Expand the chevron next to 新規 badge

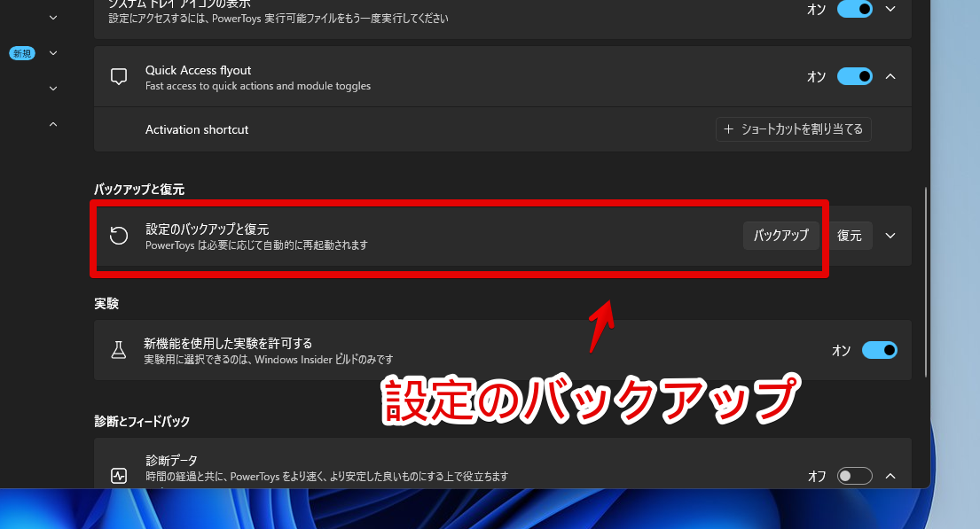click(53, 53)
